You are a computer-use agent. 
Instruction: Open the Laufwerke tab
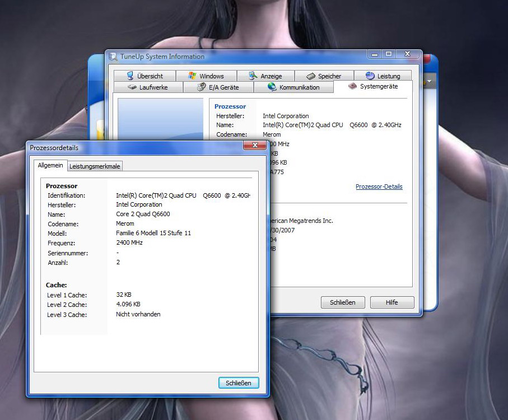148,87
